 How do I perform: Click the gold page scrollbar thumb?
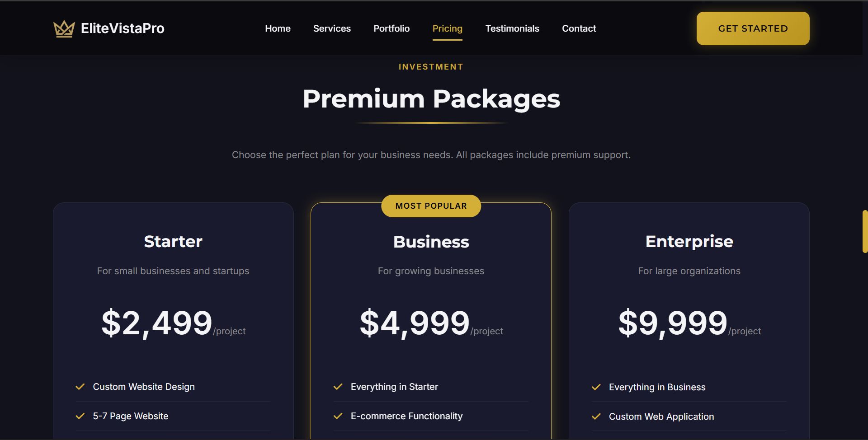(x=865, y=231)
